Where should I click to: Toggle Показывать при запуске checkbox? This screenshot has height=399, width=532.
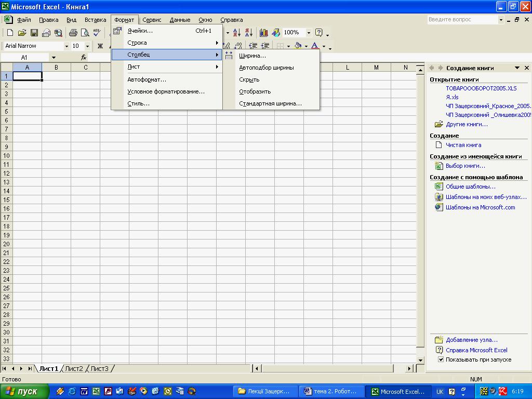coord(441,360)
